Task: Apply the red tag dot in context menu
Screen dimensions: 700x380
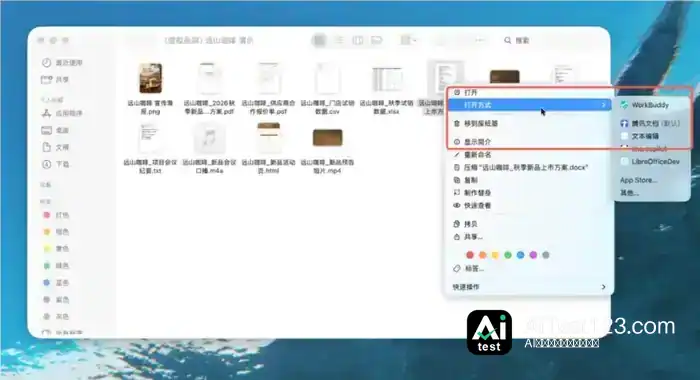Action: point(470,255)
